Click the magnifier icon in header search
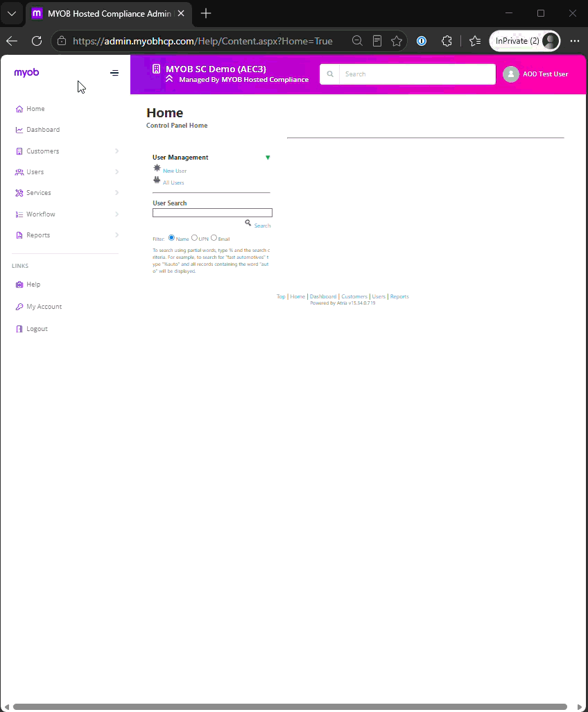This screenshot has height=712, width=588. (x=330, y=74)
